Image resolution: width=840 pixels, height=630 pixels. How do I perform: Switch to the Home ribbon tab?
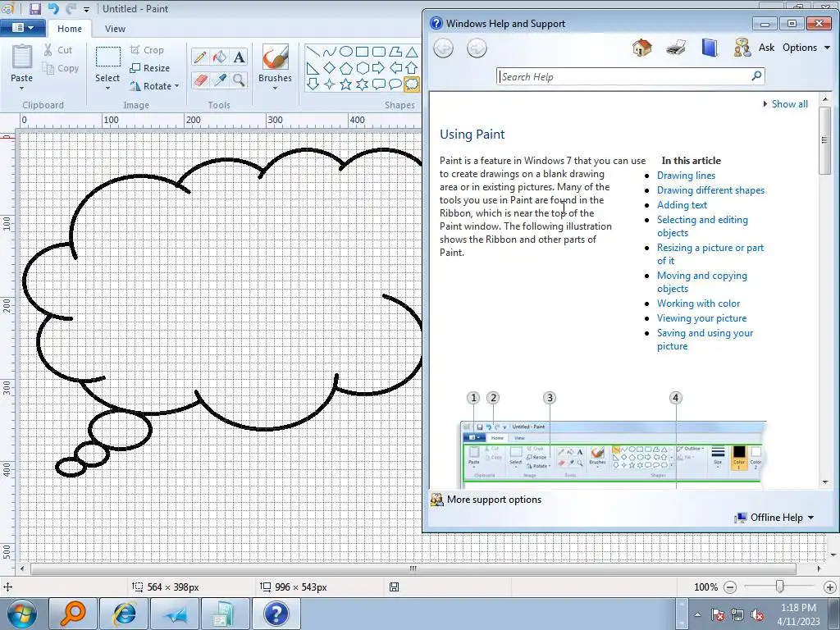point(70,29)
